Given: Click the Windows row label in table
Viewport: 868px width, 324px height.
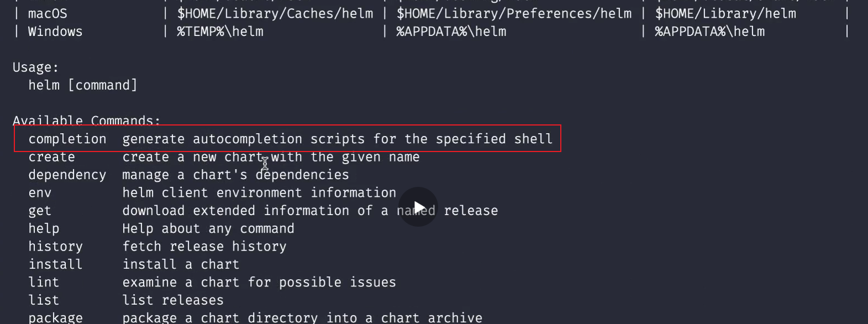Looking at the screenshot, I should point(55,32).
